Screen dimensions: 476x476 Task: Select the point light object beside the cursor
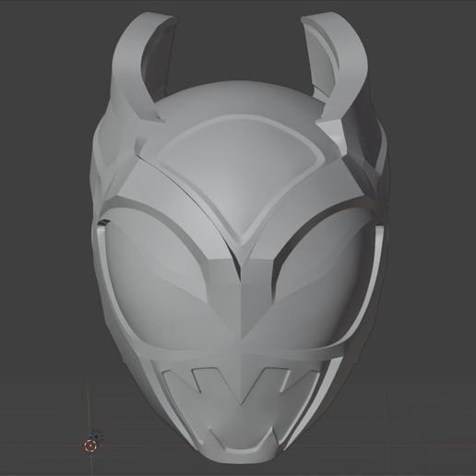click(x=98, y=435)
